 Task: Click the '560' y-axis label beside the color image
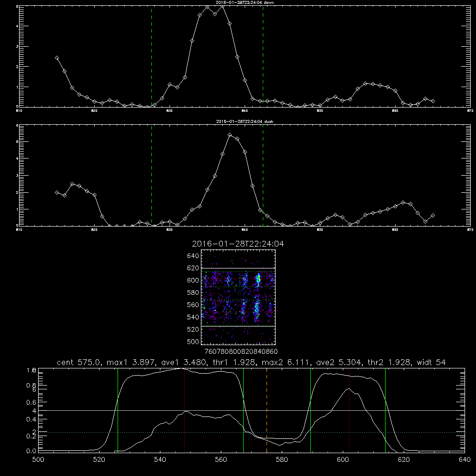[193, 305]
